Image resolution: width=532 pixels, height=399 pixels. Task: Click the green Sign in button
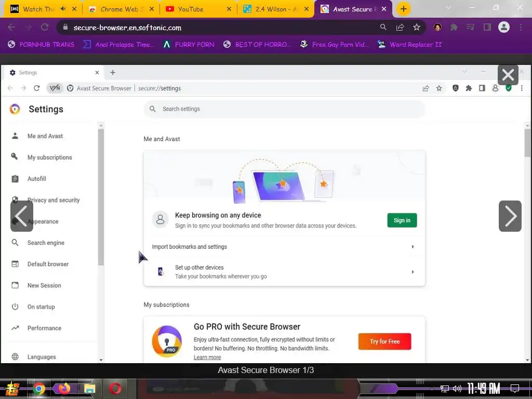[x=402, y=220]
